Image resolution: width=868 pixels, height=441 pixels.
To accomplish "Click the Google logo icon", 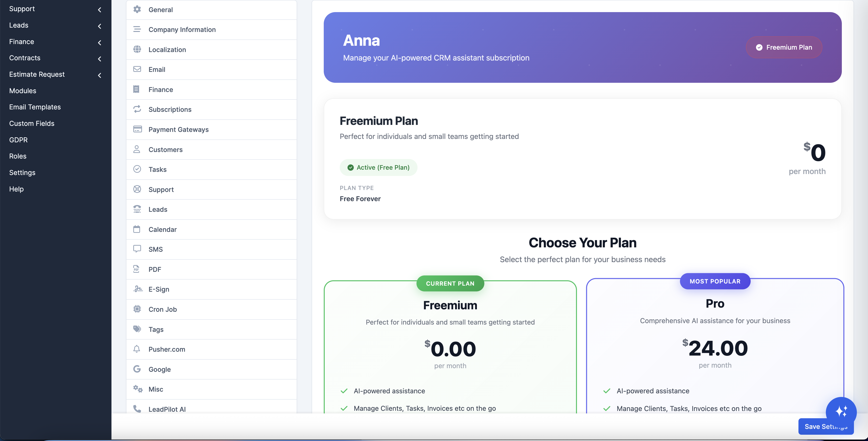I will [x=137, y=369].
